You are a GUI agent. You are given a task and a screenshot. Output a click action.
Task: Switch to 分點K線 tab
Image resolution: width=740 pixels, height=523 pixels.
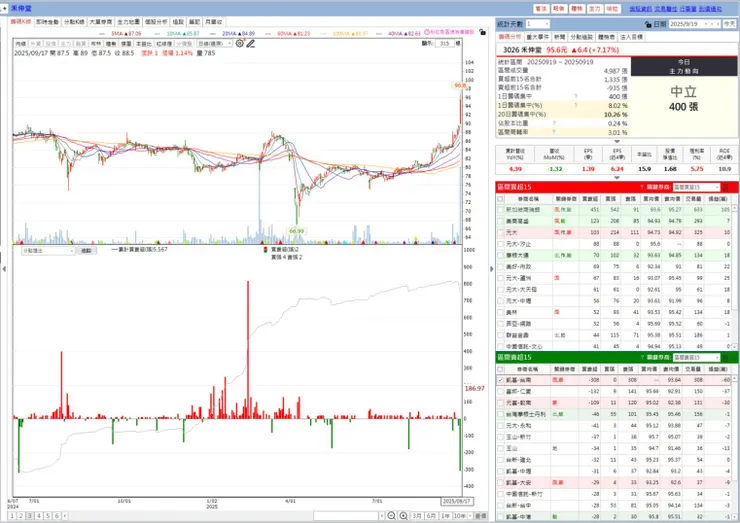(x=74, y=22)
